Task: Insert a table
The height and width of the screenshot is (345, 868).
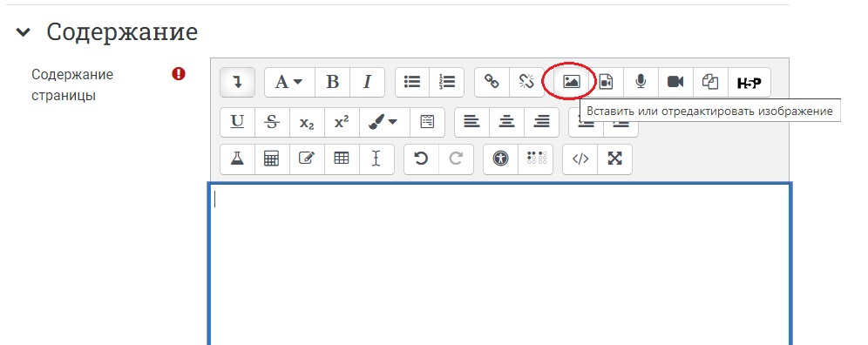Action: pos(342,159)
